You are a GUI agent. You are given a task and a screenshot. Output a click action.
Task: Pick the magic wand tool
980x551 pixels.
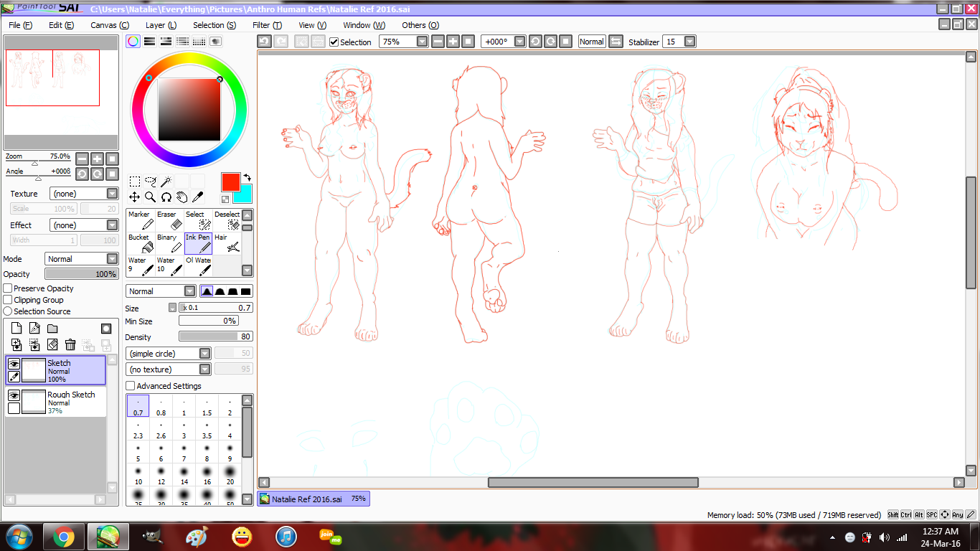[x=166, y=182]
